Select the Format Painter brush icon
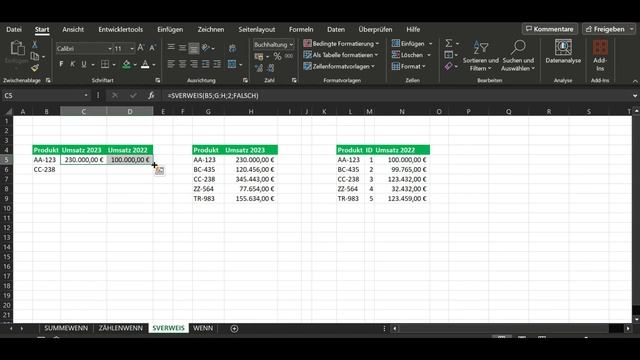The height and width of the screenshot is (360, 640). click(x=35, y=68)
